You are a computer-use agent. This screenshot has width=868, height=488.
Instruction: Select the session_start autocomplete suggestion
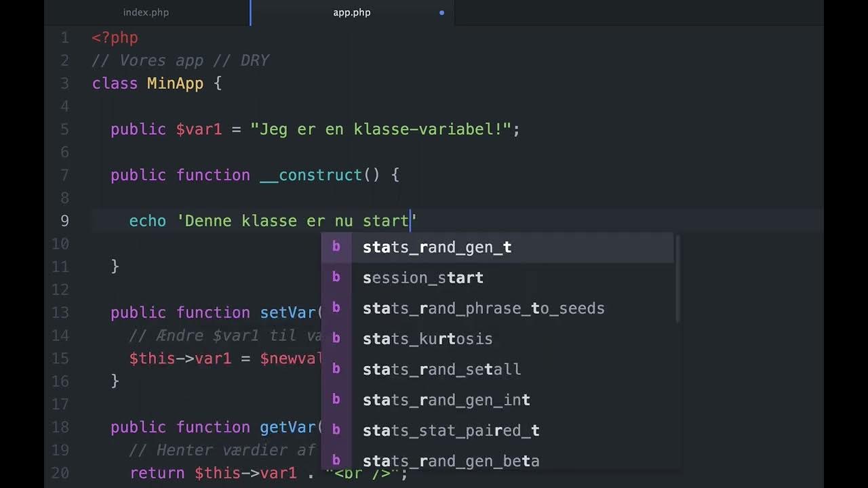pos(423,277)
